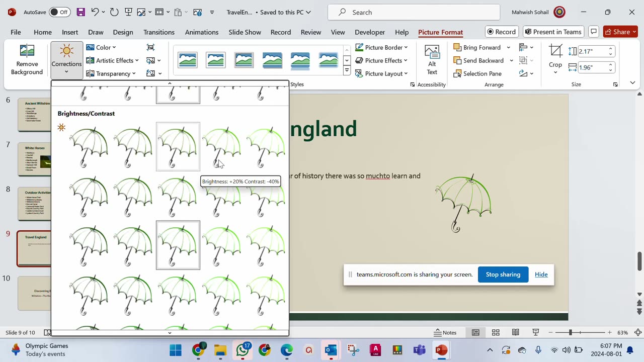
Task: Apply the first picture style thumbnail
Action: [188, 60]
